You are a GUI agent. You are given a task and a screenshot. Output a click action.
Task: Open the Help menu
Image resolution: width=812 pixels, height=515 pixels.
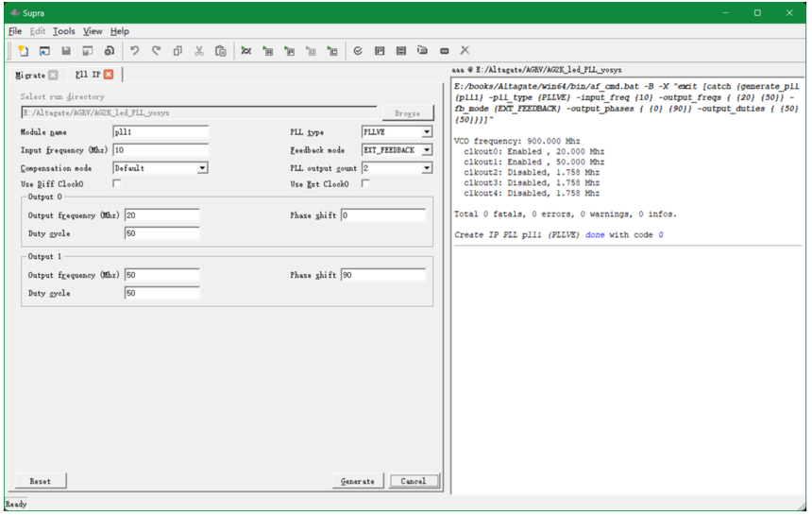pyautogui.click(x=120, y=31)
